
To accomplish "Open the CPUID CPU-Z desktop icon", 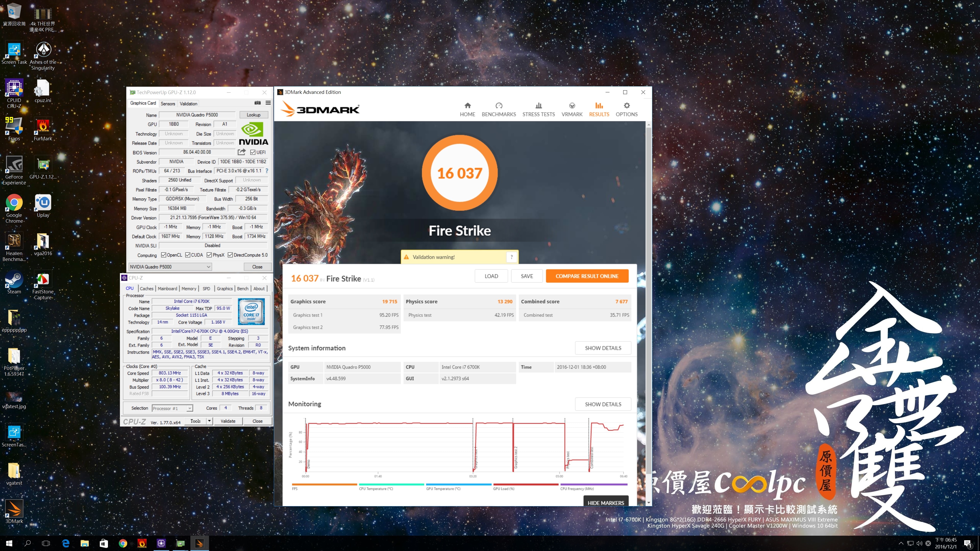I will click(x=14, y=94).
